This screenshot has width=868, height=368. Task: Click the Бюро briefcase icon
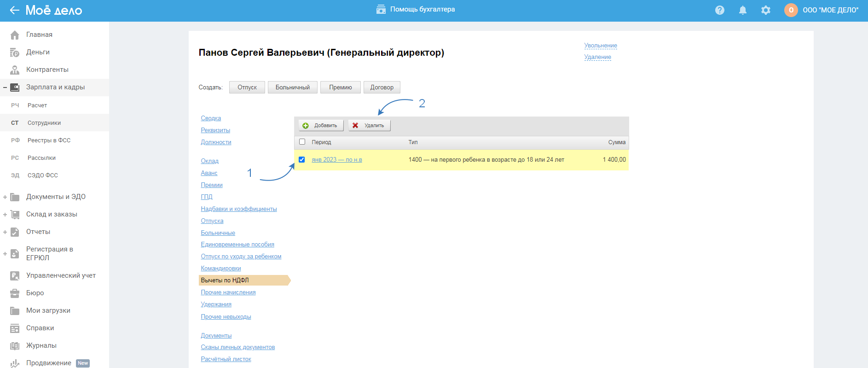coord(15,293)
